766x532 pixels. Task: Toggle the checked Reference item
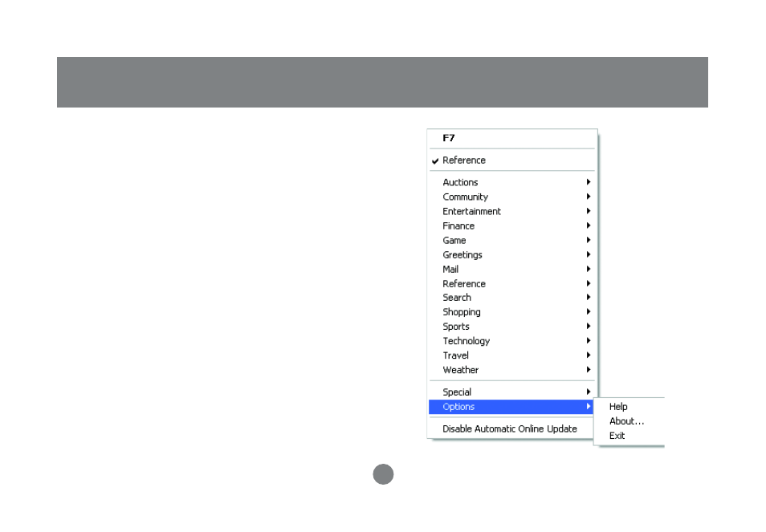[511, 160]
